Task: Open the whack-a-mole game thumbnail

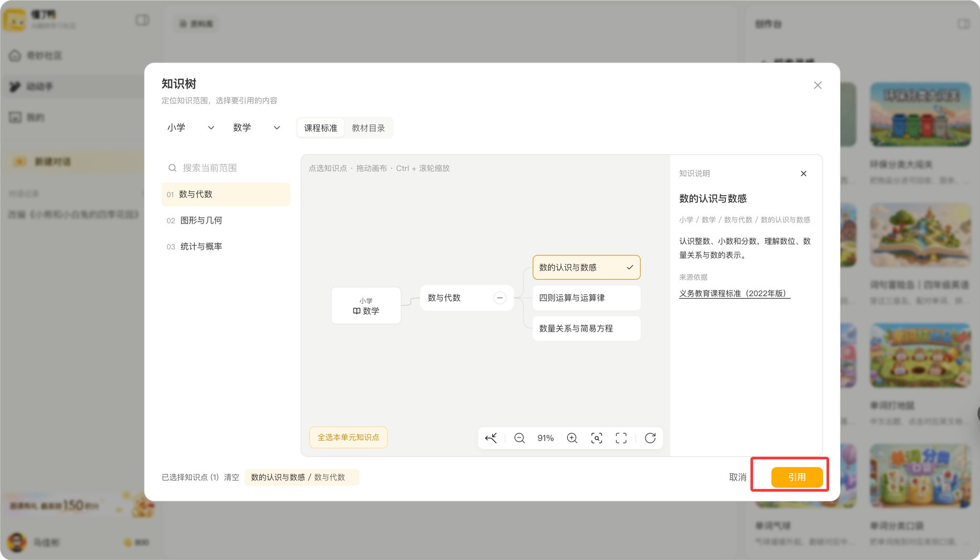Action: pyautogui.click(x=920, y=355)
